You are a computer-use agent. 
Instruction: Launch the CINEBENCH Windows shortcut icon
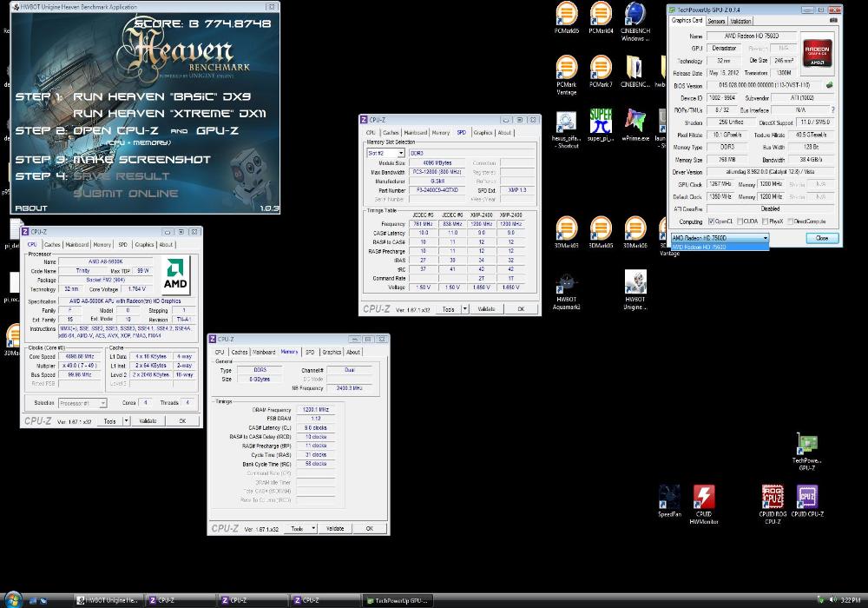pos(635,23)
